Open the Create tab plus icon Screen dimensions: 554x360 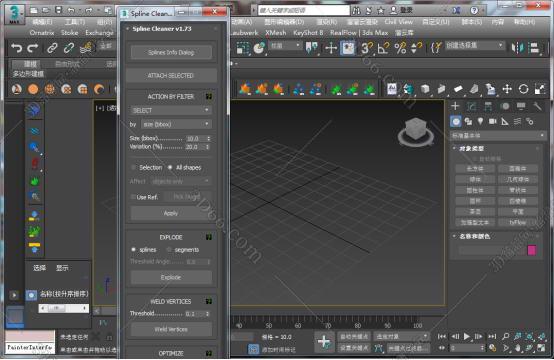pos(455,106)
